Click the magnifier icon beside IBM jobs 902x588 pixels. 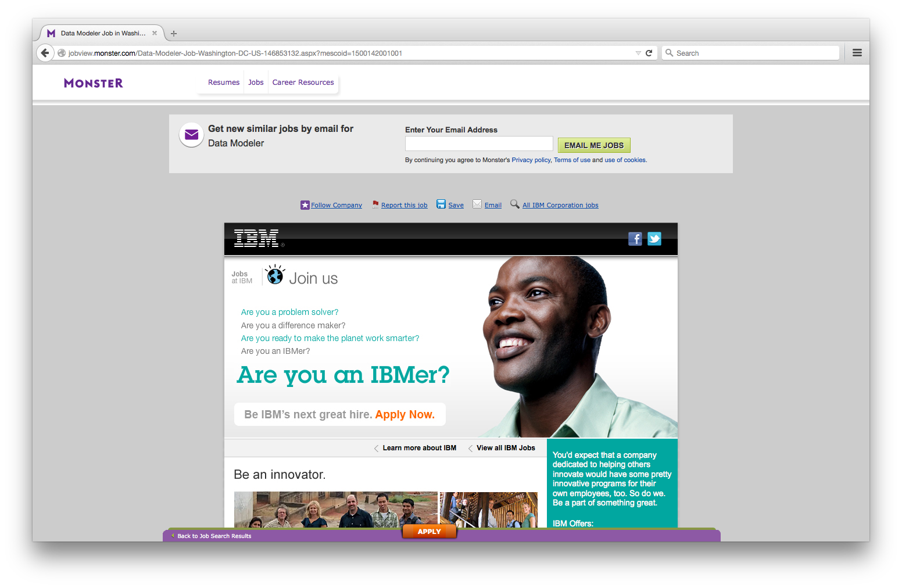pyautogui.click(x=514, y=204)
